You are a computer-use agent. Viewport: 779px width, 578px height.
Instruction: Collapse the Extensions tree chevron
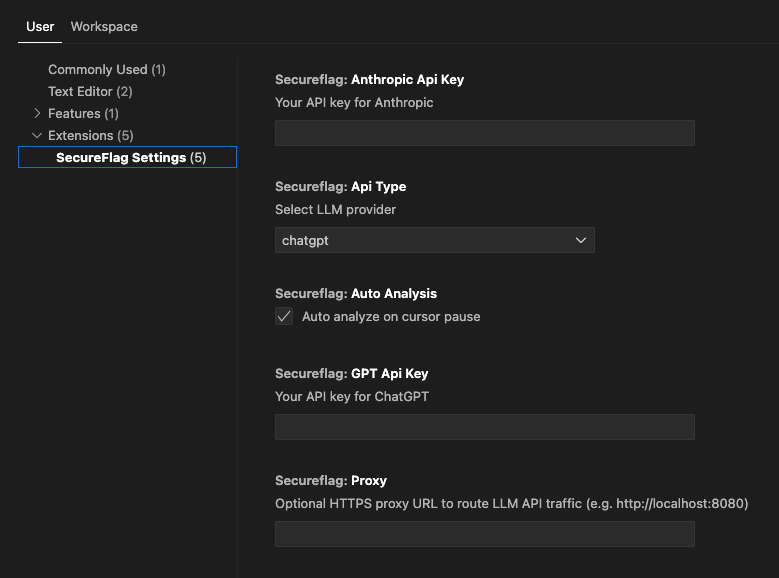37,135
